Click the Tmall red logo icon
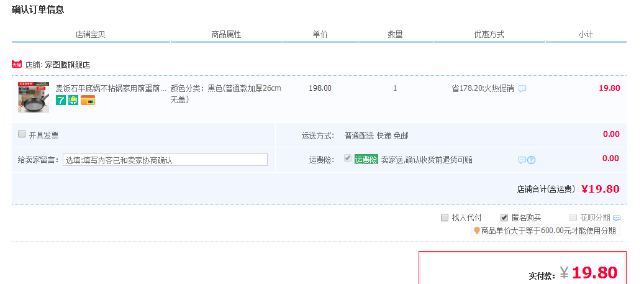The width and height of the screenshot is (644, 284). pyautogui.click(x=17, y=65)
